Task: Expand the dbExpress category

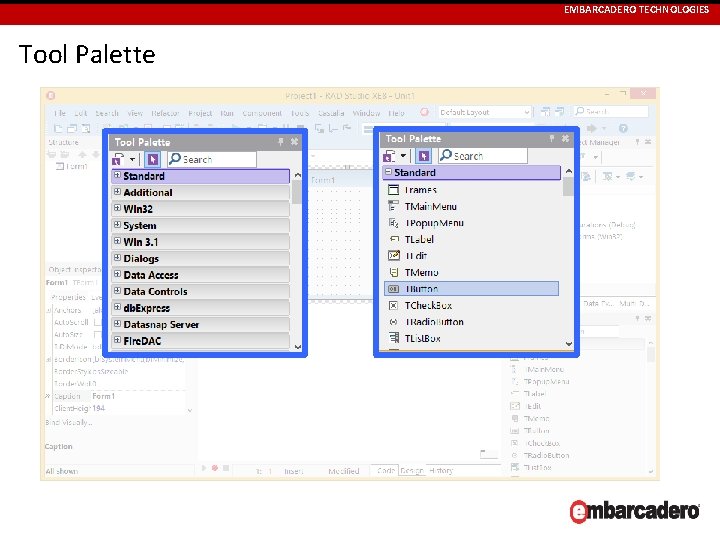Action: coord(117,308)
